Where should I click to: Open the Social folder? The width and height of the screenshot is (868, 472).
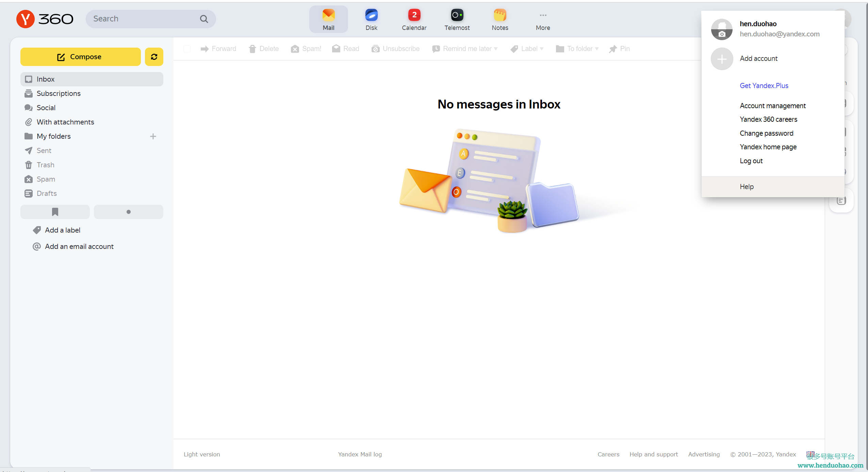[x=92, y=108]
